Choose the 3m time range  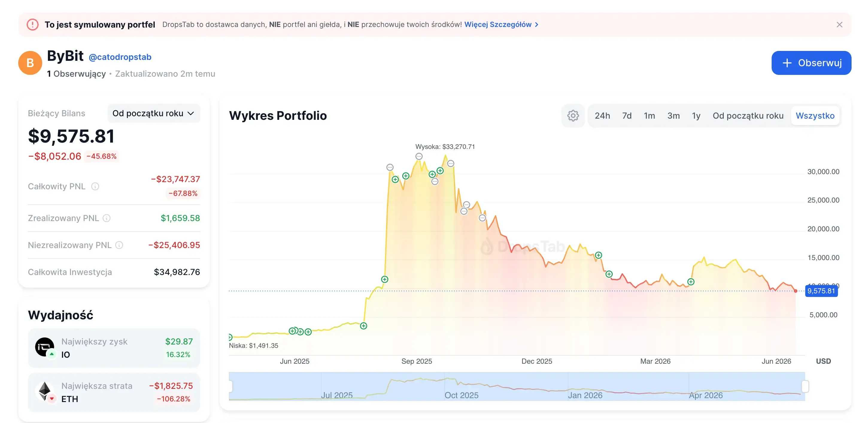(x=673, y=116)
